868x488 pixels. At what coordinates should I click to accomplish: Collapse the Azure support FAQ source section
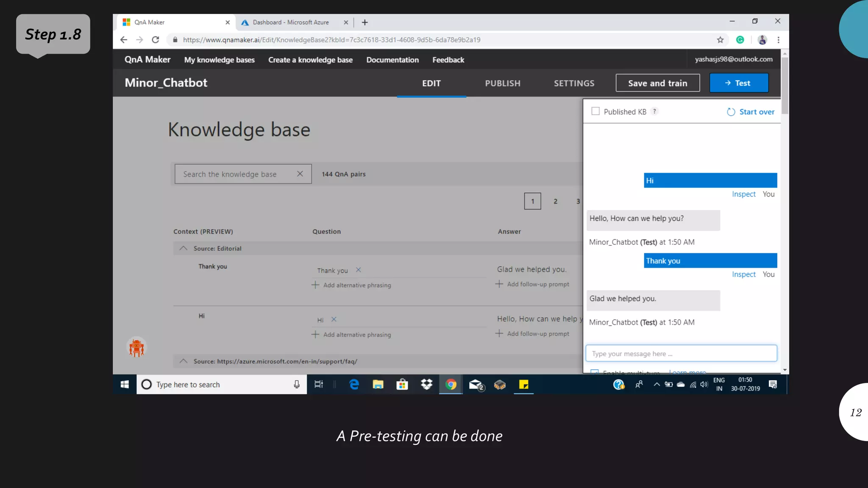coord(183,361)
